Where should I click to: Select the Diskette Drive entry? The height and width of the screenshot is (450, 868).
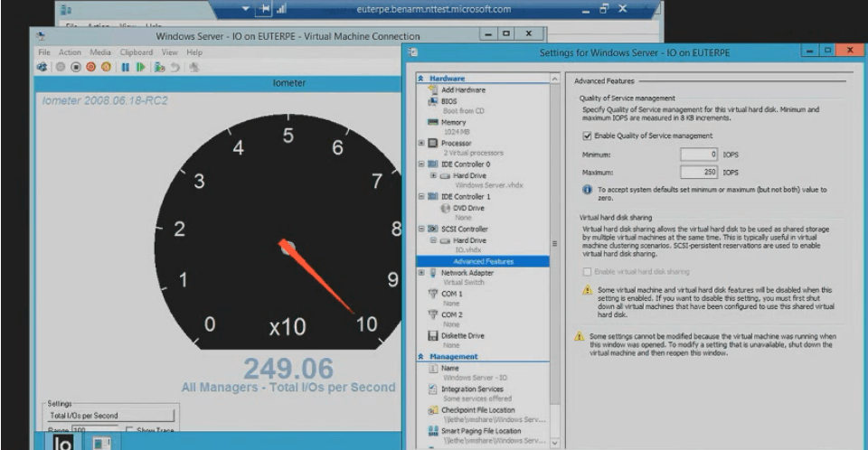click(x=463, y=336)
